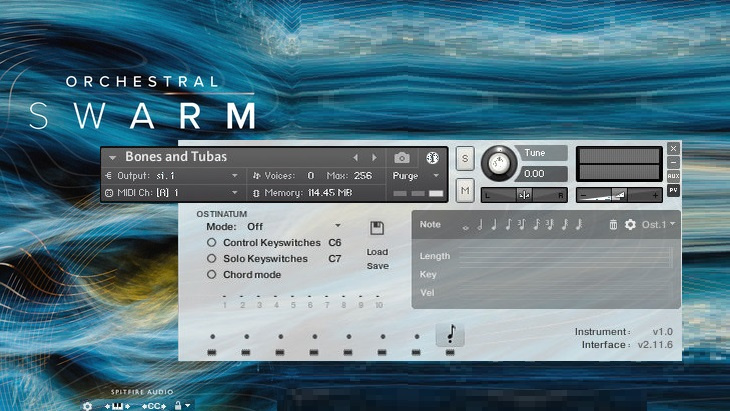
Task: Select the quarter note length icon
Action: 494,225
